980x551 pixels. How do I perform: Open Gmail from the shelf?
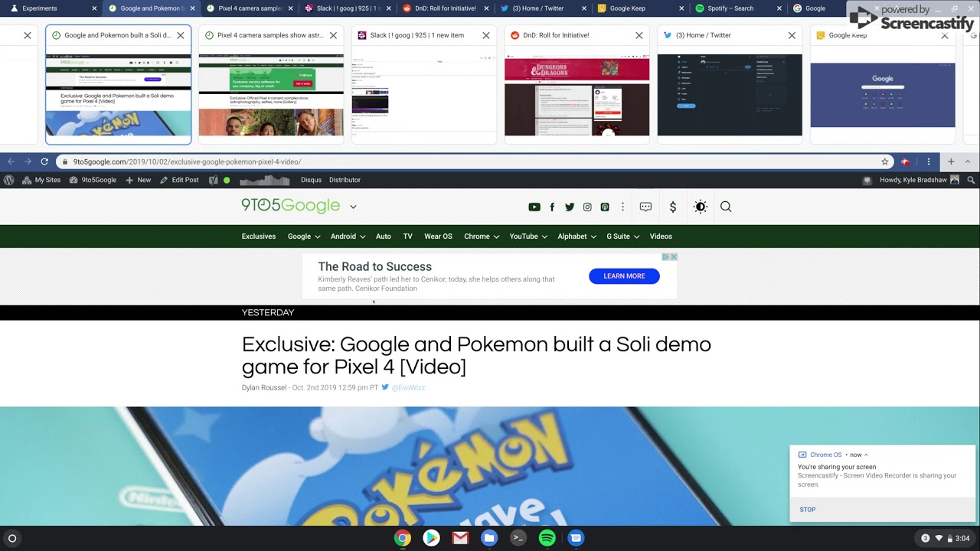coord(460,538)
